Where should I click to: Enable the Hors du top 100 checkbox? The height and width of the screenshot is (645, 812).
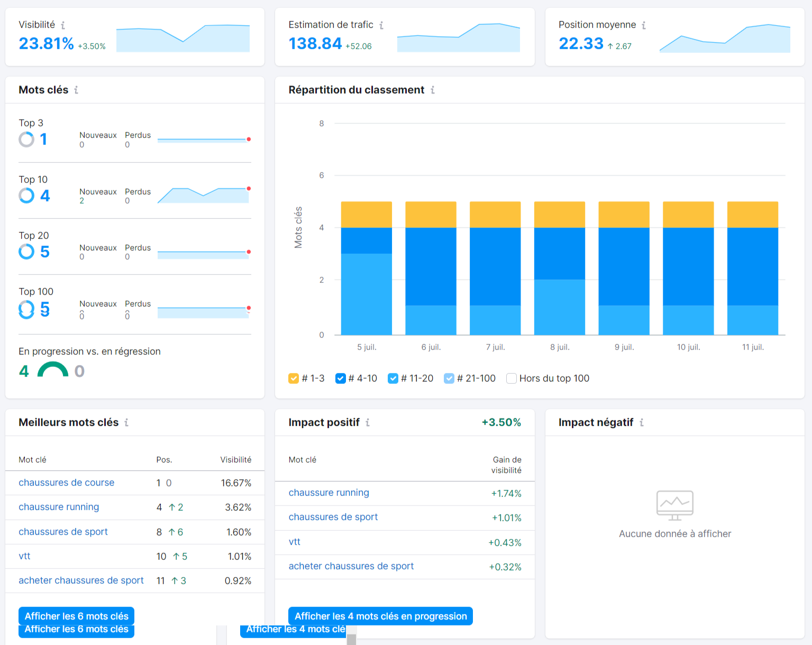coord(512,379)
